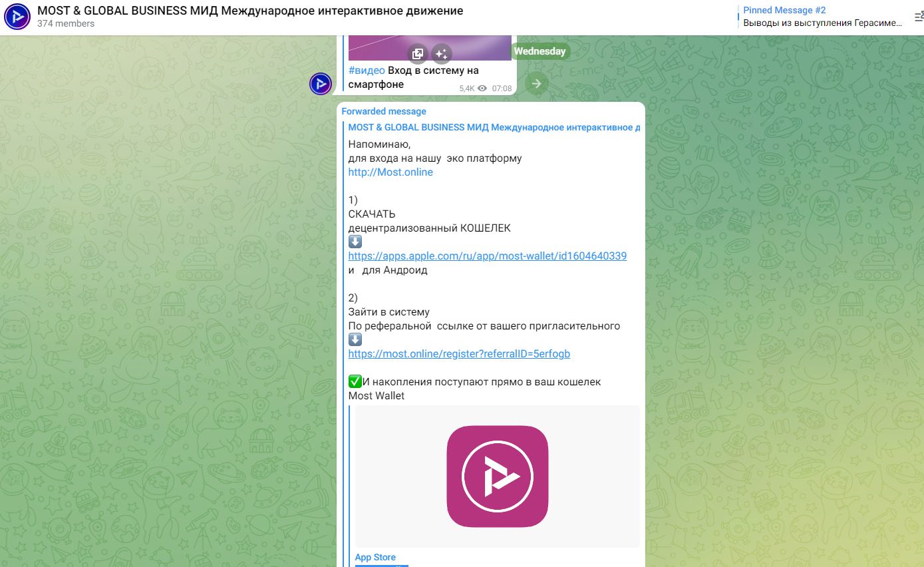The width and height of the screenshot is (924, 567).
Task: Click pinned text 'Выводы из выступления Герасиме...'
Action: pos(823,23)
